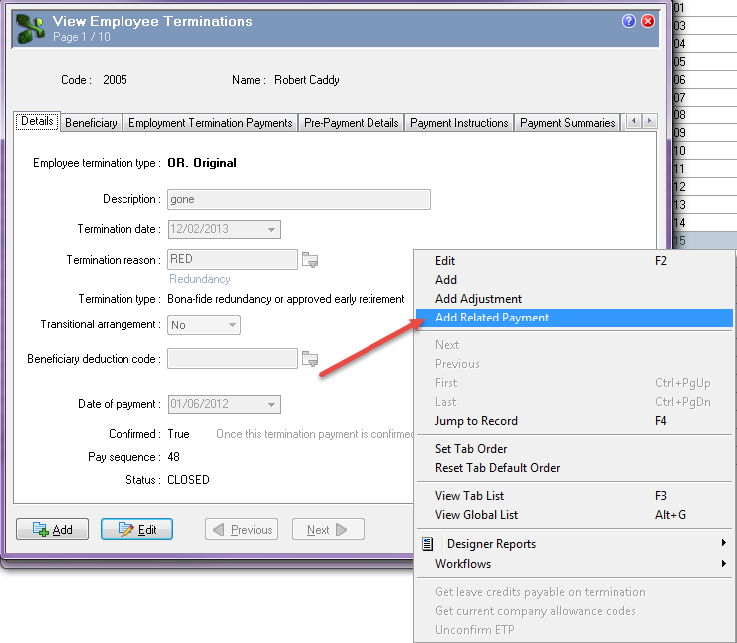Click the help question mark icon

click(x=629, y=21)
